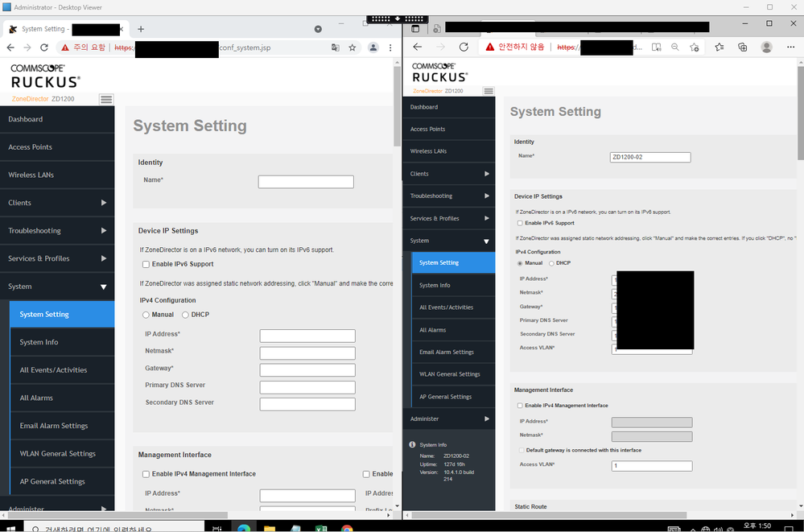Click Name field containing ZD1200-02

pos(650,157)
